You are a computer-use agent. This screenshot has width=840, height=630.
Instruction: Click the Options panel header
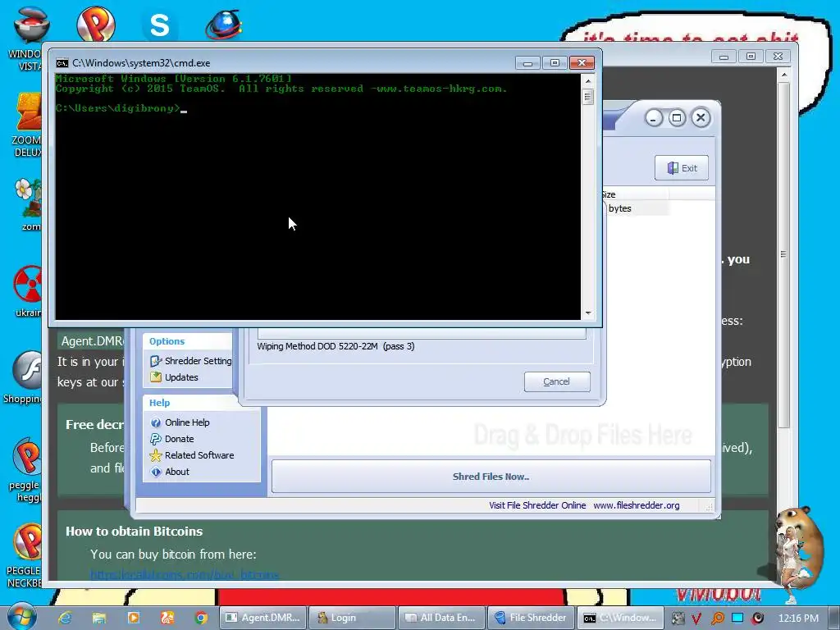188,341
